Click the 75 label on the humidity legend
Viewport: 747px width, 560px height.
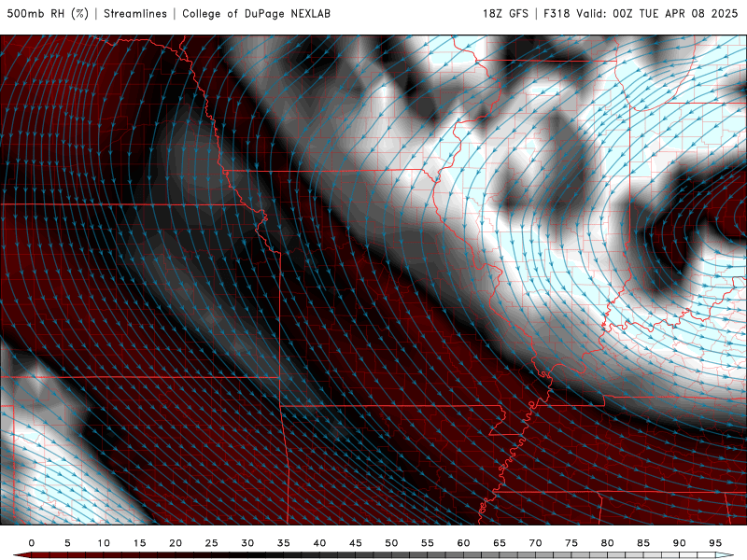pyautogui.click(x=571, y=543)
